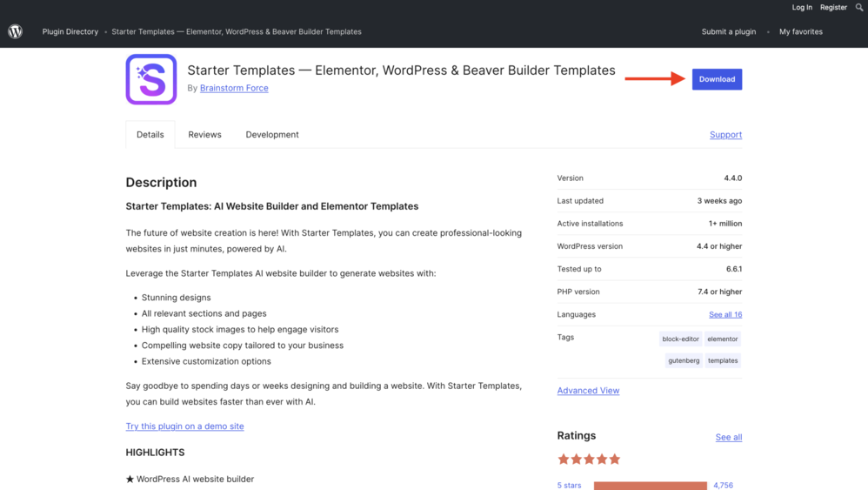Click the Register link

pyautogui.click(x=833, y=8)
